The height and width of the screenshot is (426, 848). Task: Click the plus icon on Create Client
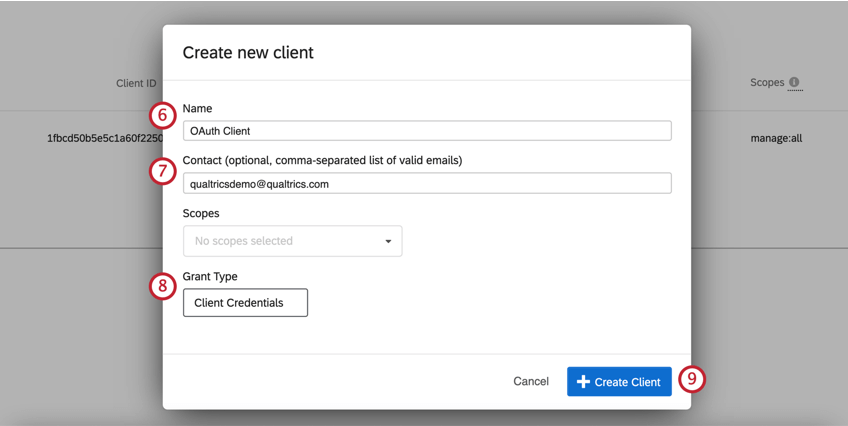point(583,382)
